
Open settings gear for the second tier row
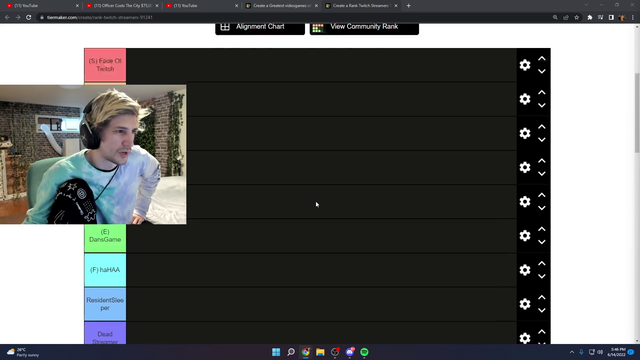click(525, 99)
